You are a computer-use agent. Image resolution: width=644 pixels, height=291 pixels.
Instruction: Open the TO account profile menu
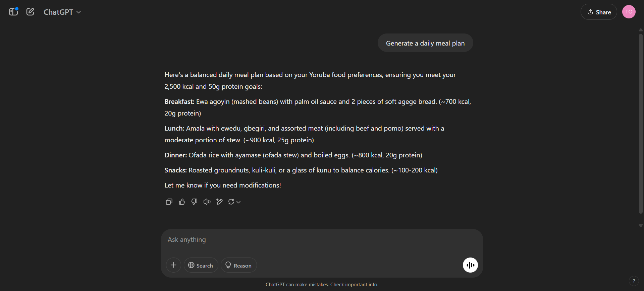(629, 12)
